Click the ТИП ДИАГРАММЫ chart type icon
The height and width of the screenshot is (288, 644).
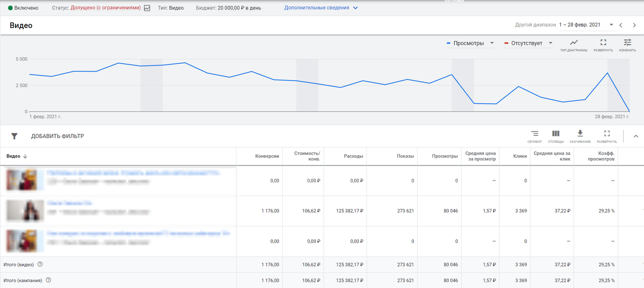click(574, 42)
